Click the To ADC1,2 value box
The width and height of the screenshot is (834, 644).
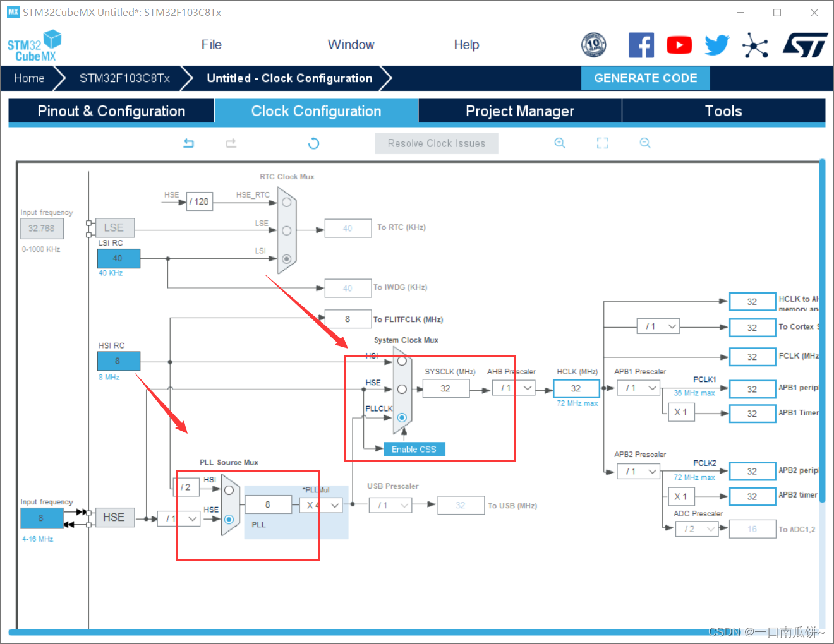tap(752, 529)
